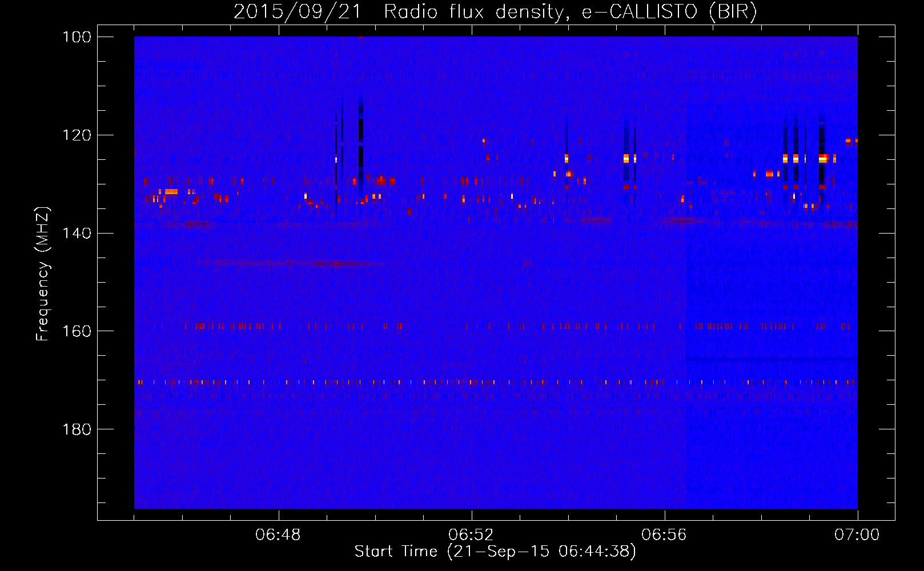Click the '06:52' time tick label
Viewport: 924px width, 571px height.
point(471,535)
